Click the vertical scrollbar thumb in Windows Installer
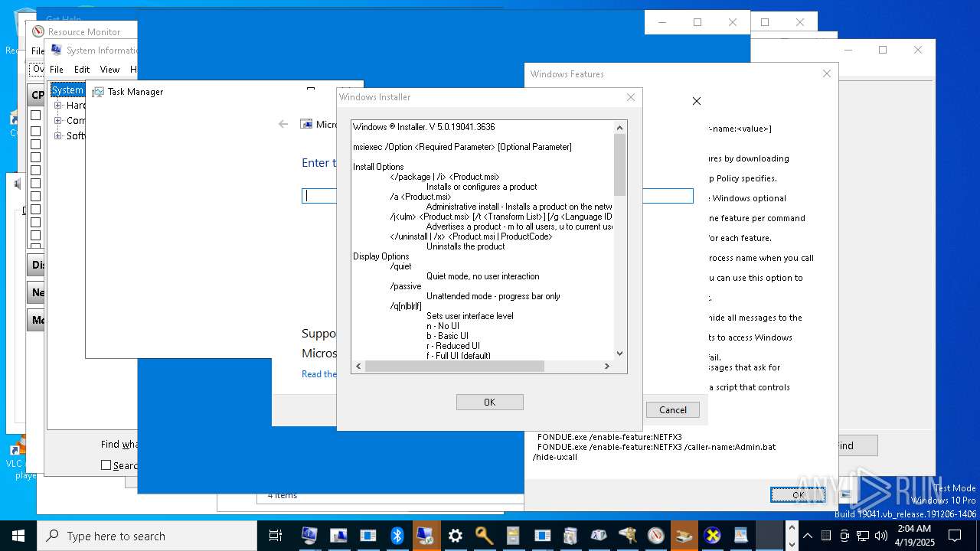The width and height of the screenshot is (980, 551). coord(620,165)
